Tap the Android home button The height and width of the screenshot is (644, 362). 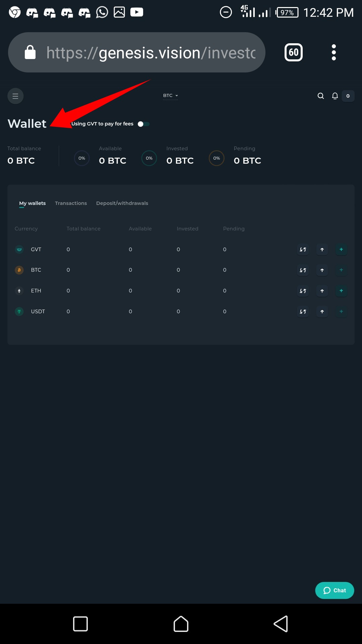click(x=181, y=624)
